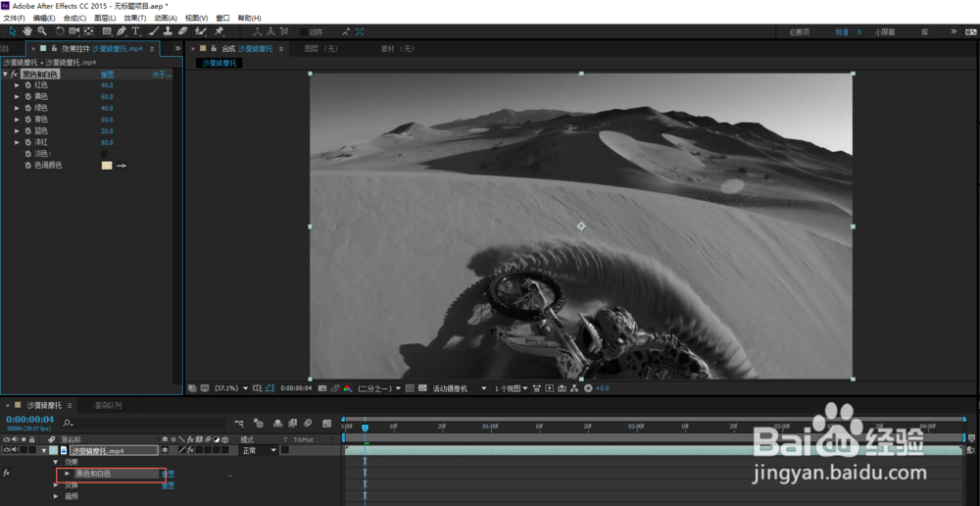Viewport: 980px width, 506px height.
Task: Toggle fx of 黑色和白色 effect in effect controls
Action: click(15, 75)
